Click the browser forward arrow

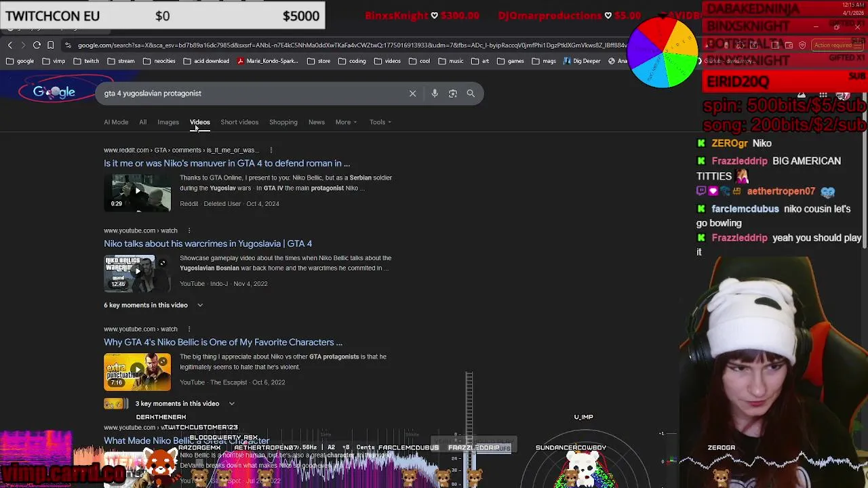tap(23, 45)
